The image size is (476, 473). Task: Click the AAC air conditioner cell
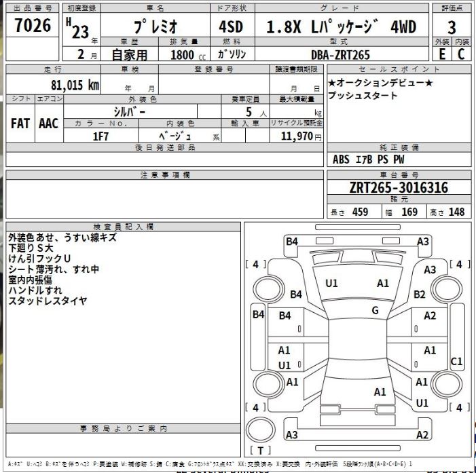(x=49, y=124)
